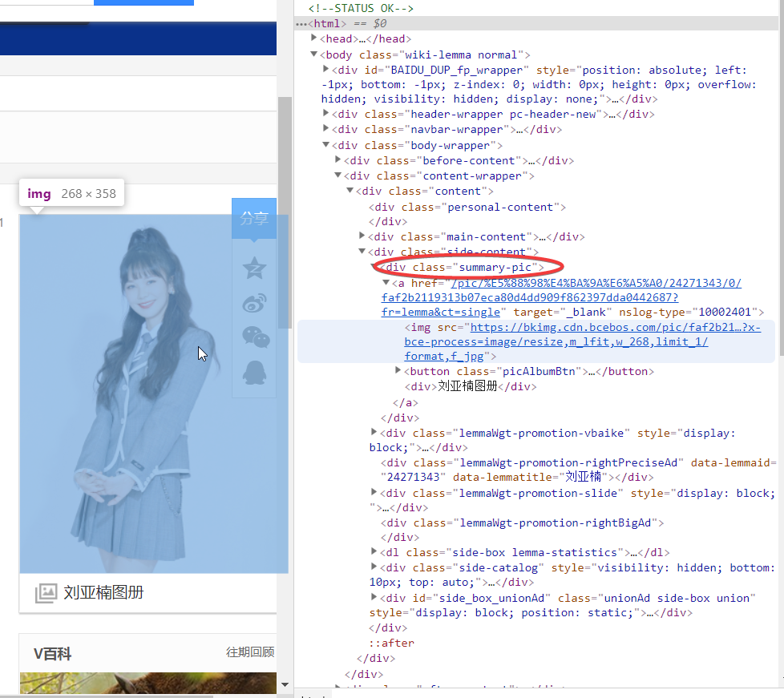This screenshot has height=698, width=784.
Task: Expand the before-content div node
Action: (338, 159)
